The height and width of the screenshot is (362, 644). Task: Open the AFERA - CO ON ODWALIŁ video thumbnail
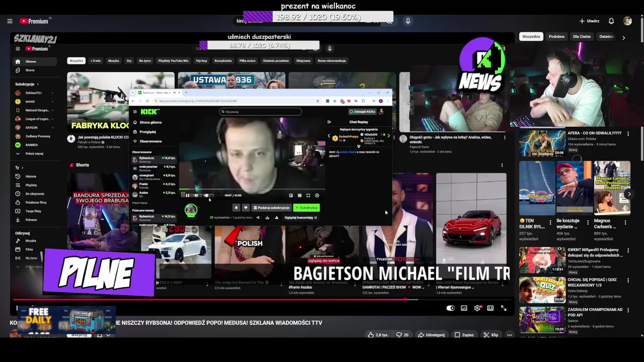[x=542, y=143]
